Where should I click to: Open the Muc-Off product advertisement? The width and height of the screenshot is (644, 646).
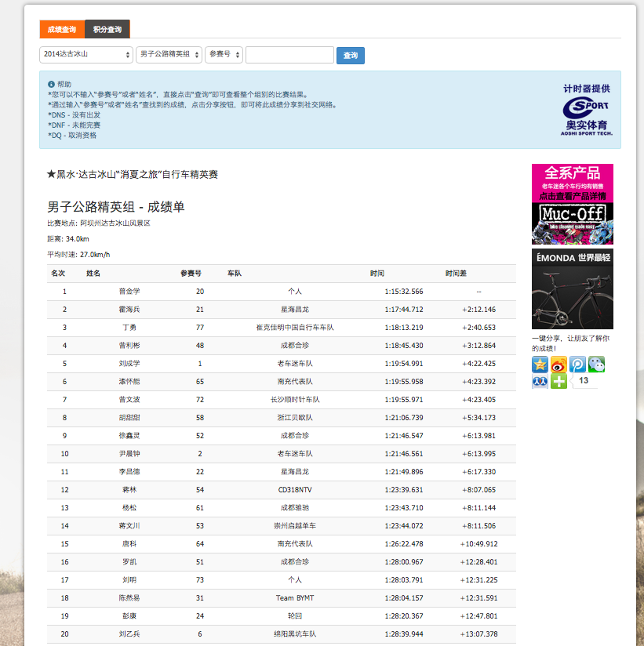coord(573,205)
